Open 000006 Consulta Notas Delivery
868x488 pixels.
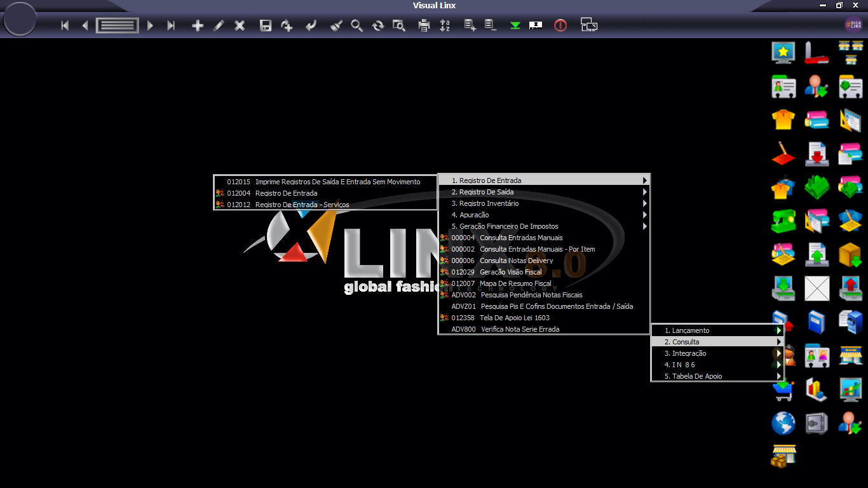(544, 261)
